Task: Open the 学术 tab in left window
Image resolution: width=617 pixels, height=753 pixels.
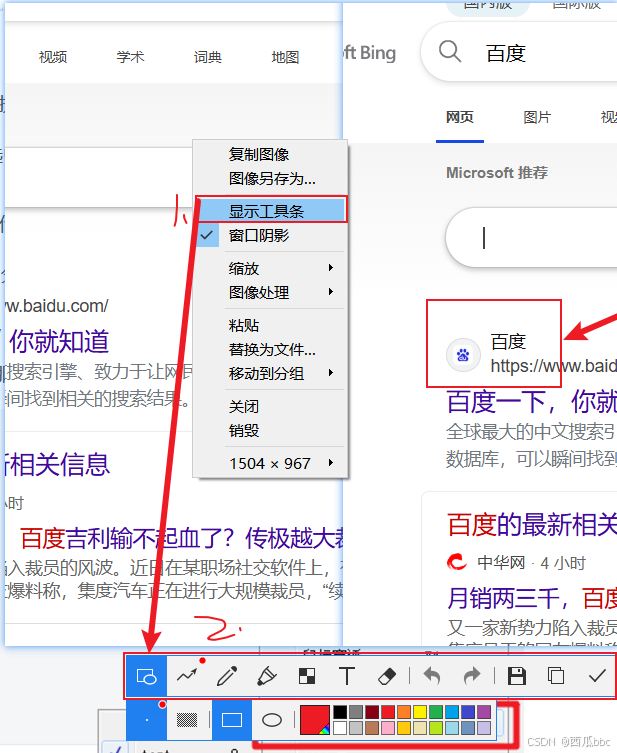Action: 130,57
